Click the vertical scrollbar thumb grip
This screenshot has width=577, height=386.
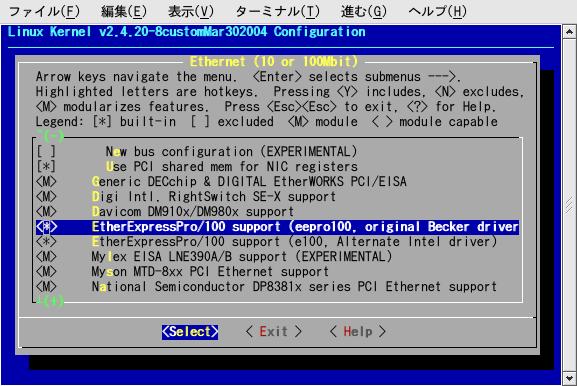pos(569,205)
